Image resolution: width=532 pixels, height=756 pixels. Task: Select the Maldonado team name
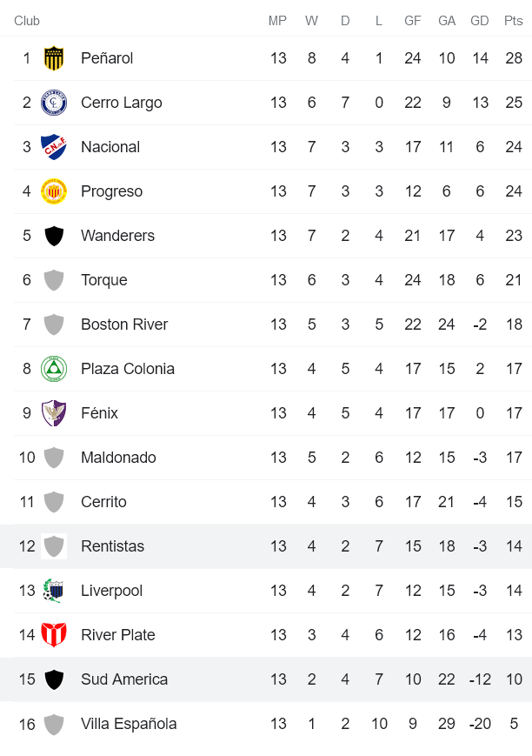pyautogui.click(x=118, y=458)
